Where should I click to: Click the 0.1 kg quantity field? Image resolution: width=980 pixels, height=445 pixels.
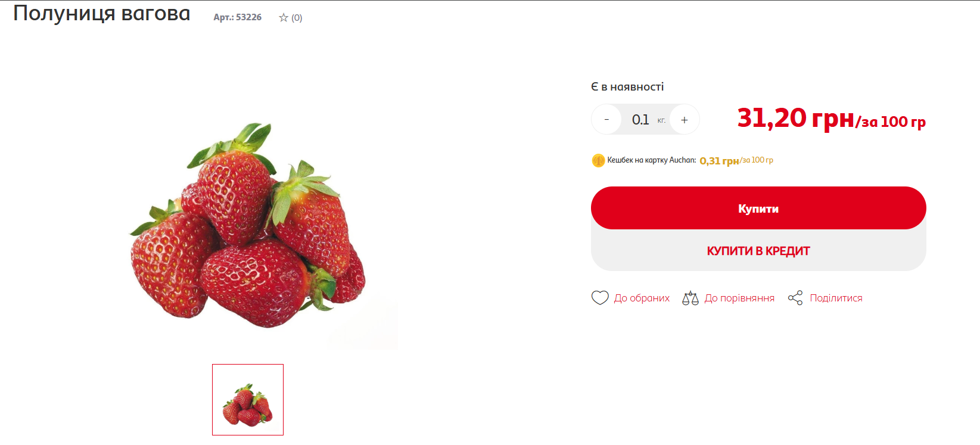646,120
